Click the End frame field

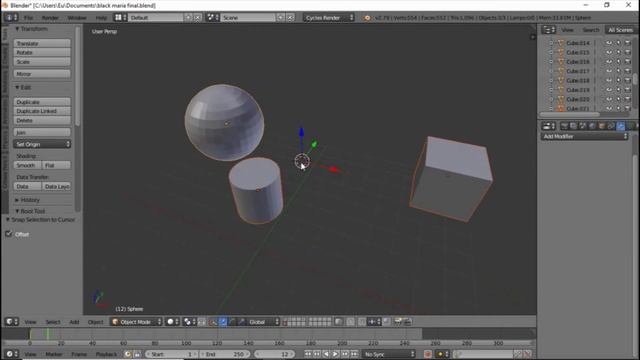coord(224,354)
